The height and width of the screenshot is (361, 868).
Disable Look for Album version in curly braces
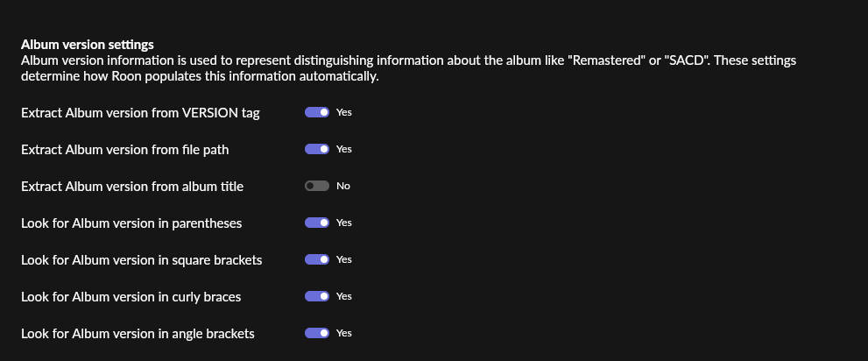[x=317, y=296]
